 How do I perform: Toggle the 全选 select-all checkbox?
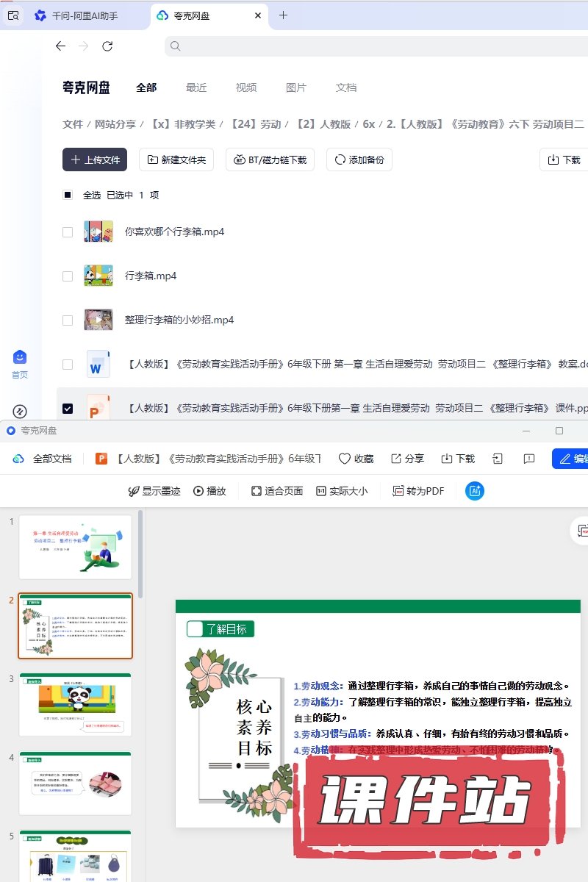[x=68, y=195]
